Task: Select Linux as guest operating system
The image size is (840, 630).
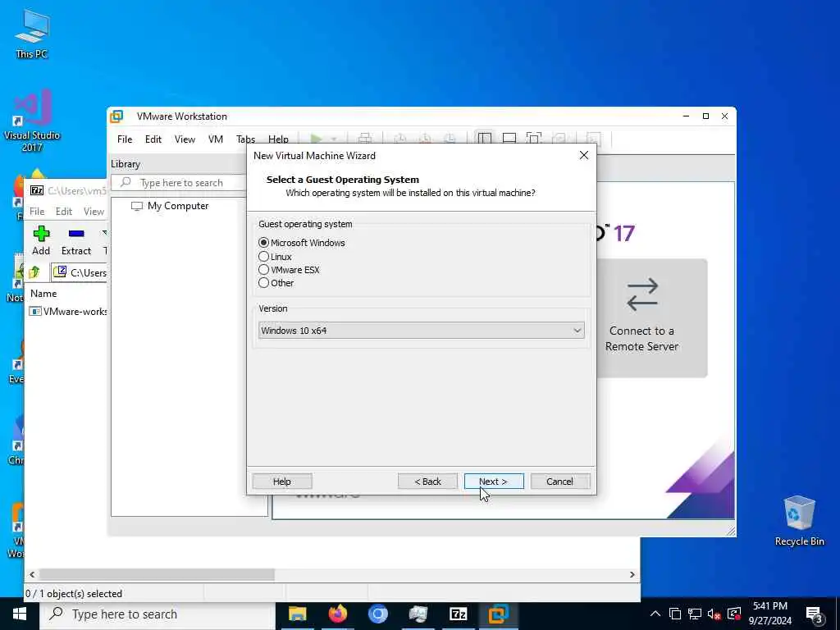Action: (275, 257)
